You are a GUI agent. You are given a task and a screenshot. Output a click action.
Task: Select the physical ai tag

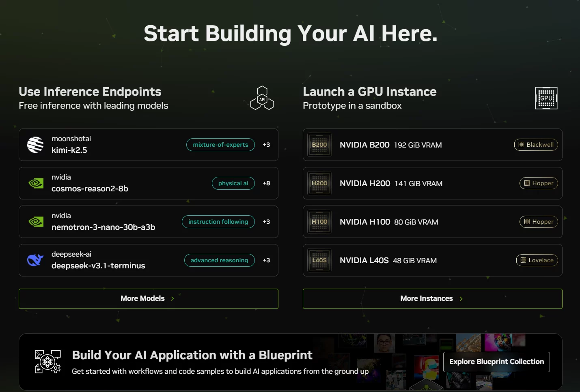click(x=233, y=183)
